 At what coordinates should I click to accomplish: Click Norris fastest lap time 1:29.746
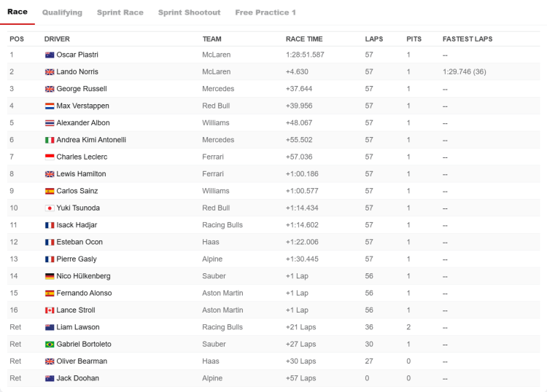coord(457,72)
